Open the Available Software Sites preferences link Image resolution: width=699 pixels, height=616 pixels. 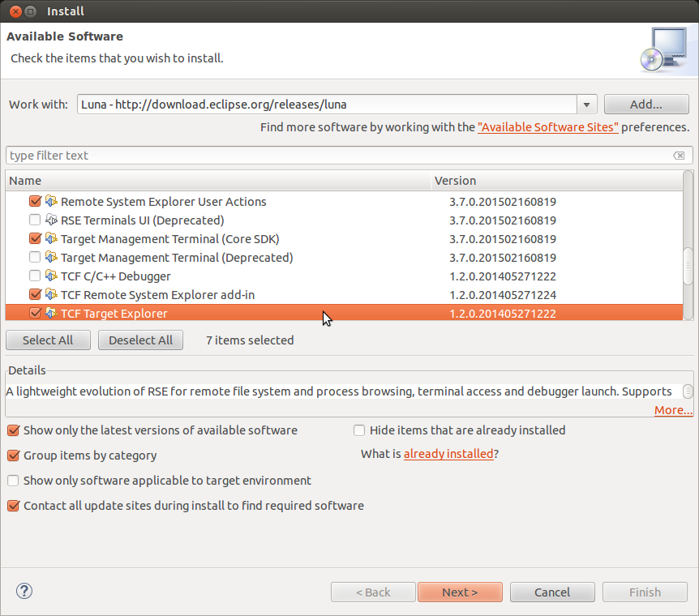[x=547, y=126]
